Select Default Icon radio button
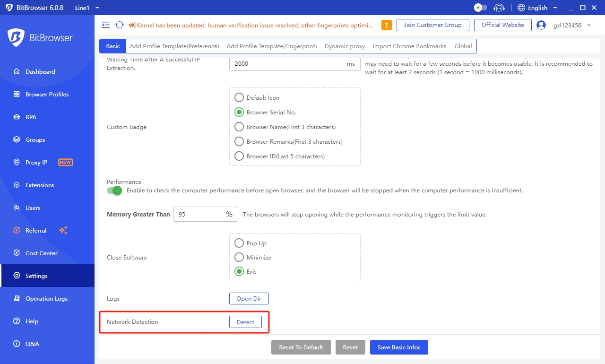This screenshot has width=605, height=364. (239, 98)
